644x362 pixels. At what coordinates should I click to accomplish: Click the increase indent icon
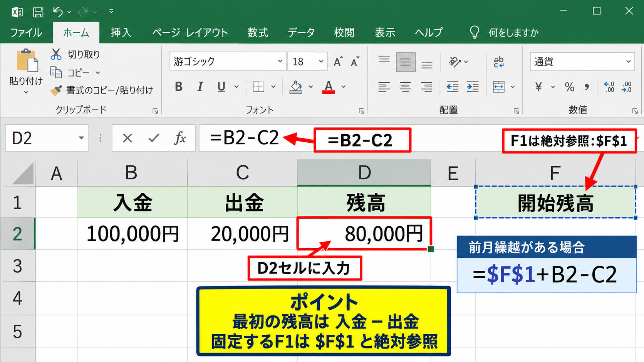click(x=473, y=87)
